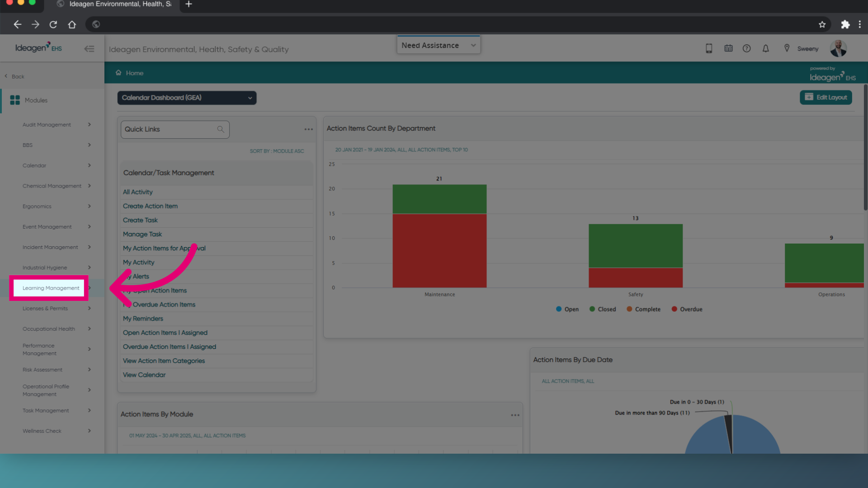This screenshot has height=488, width=868.
Task: Click Maintenance red overdue bar segment
Action: [x=439, y=250]
